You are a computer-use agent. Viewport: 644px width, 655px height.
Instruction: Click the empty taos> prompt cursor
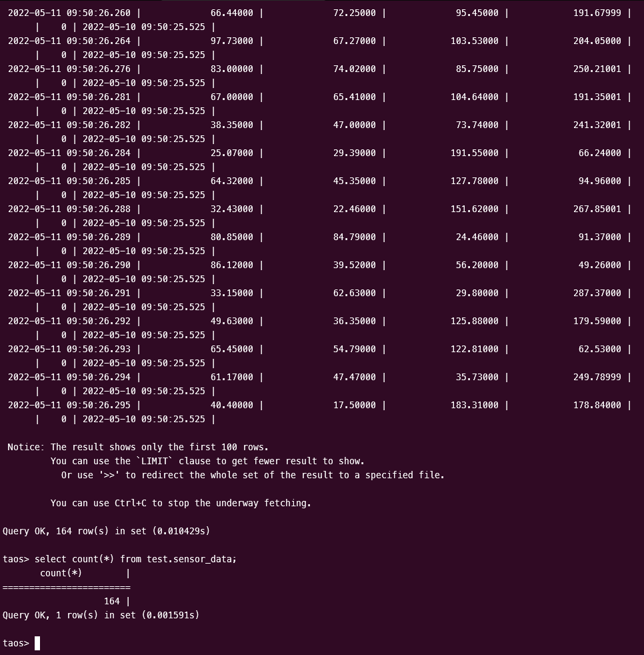tap(37, 643)
